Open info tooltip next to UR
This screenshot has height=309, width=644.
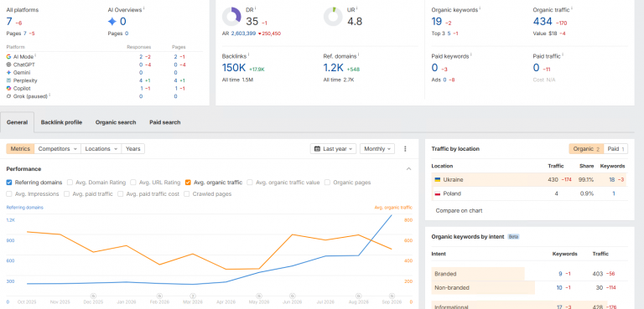pos(357,8)
